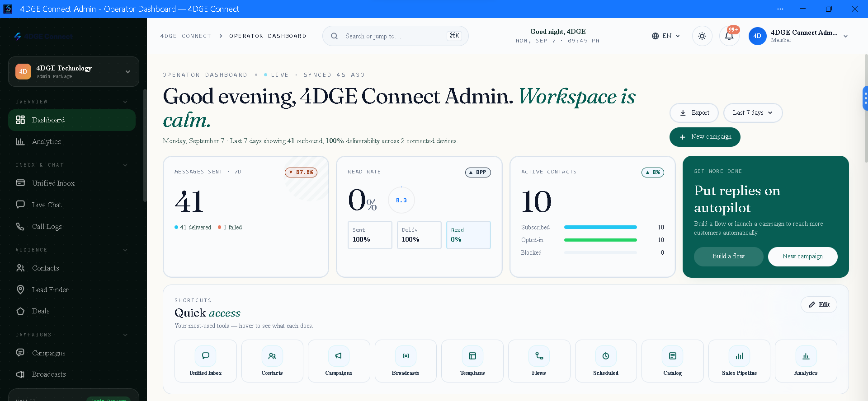Go to Analytics in the sidebar
The image size is (868, 401).
[72, 142]
